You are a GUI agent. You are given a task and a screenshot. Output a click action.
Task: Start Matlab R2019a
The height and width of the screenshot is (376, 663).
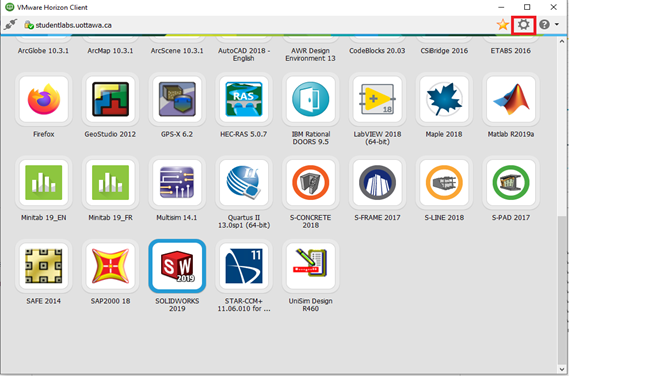pyautogui.click(x=511, y=99)
